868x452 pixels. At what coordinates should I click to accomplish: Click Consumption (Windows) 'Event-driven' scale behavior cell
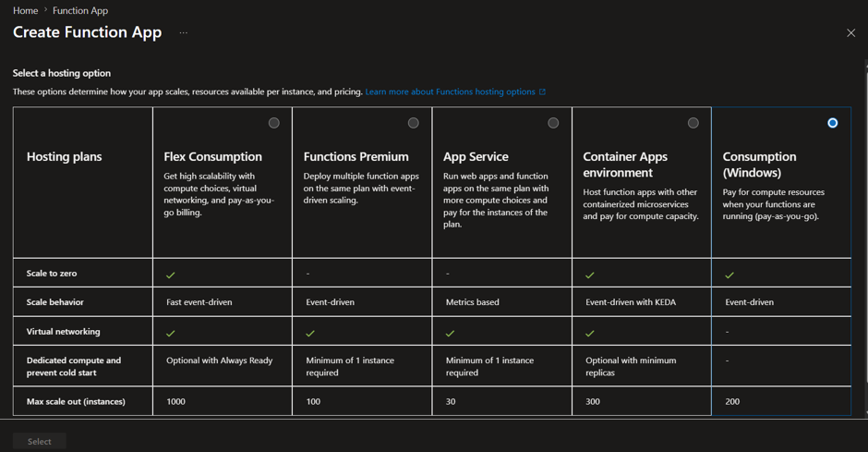(x=781, y=302)
